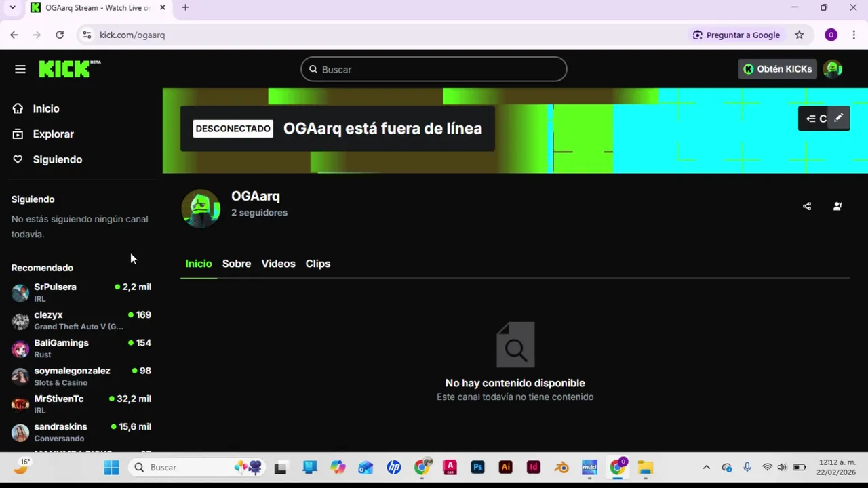Click the site info icon in address bar
The height and width of the screenshot is (488, 868).
86,35
